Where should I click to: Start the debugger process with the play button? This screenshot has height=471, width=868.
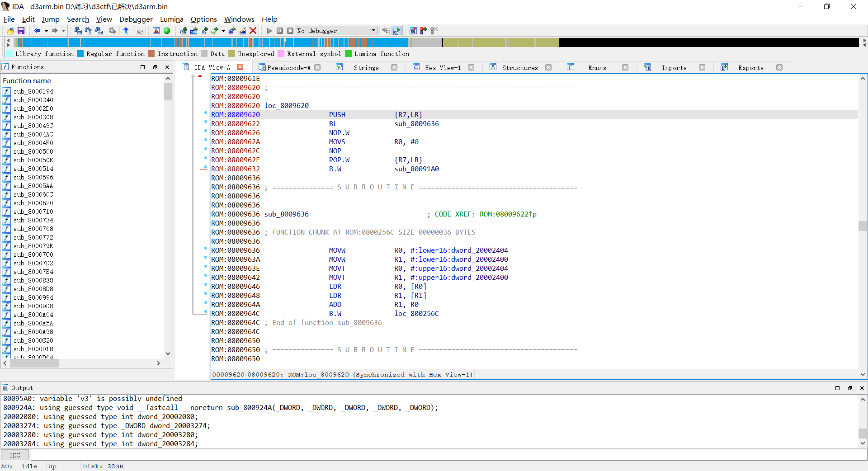click(269, 31)
